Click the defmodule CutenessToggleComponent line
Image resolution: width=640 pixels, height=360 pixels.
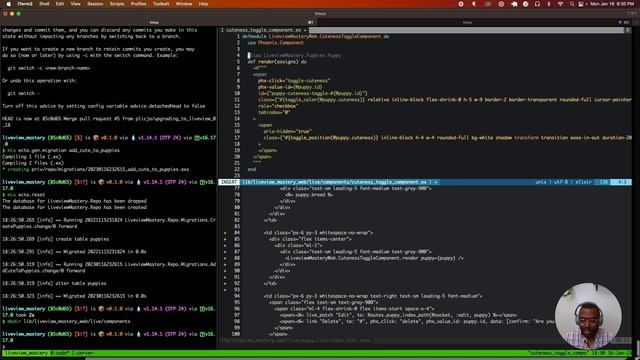pos(316,36)
